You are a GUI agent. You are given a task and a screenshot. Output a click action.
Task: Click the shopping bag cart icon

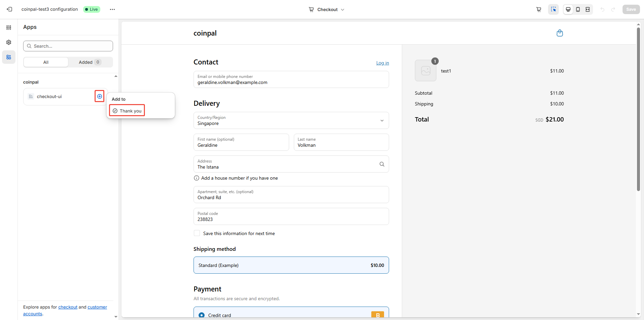click(559, 33)
